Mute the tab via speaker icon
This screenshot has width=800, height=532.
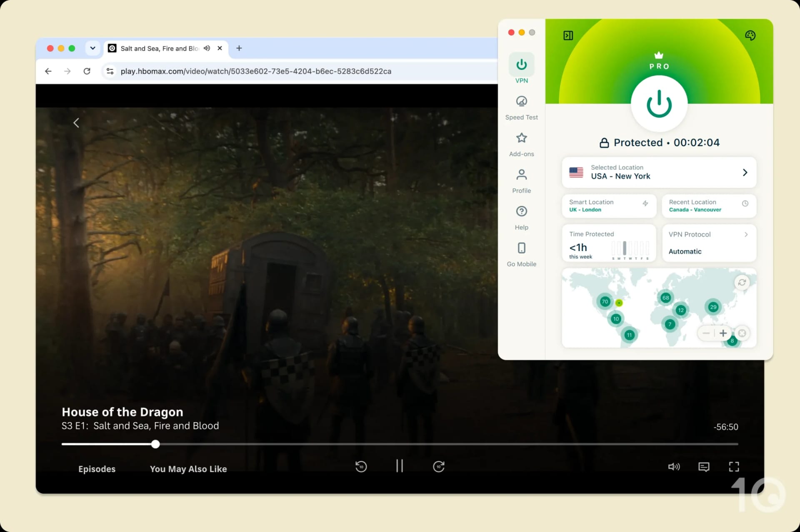click(x=207, y=48)
